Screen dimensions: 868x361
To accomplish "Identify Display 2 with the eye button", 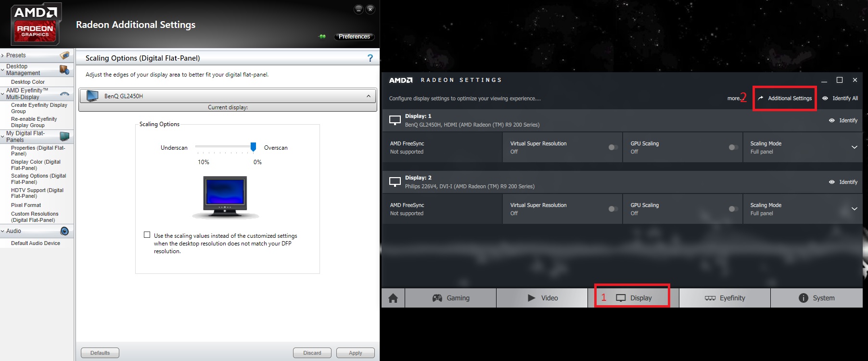I will click(x=843, y=182).
